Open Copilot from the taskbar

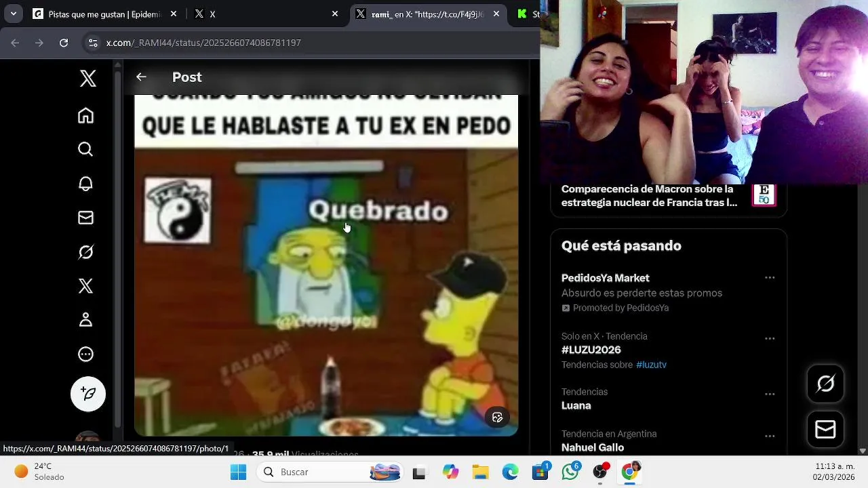point(450,472)
